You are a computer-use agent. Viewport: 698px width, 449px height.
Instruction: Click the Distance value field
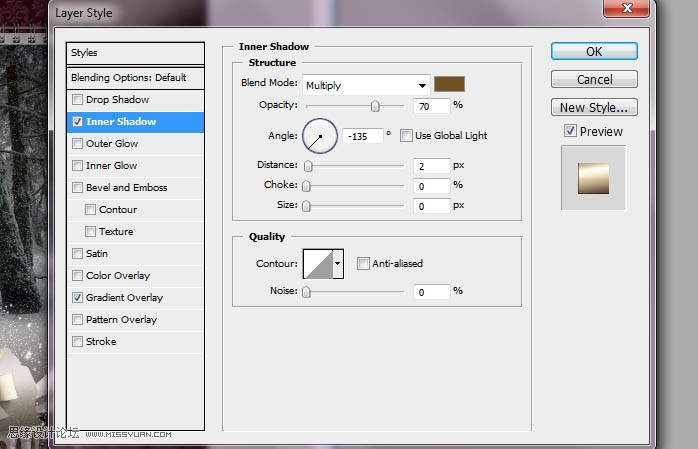[431, 166]
